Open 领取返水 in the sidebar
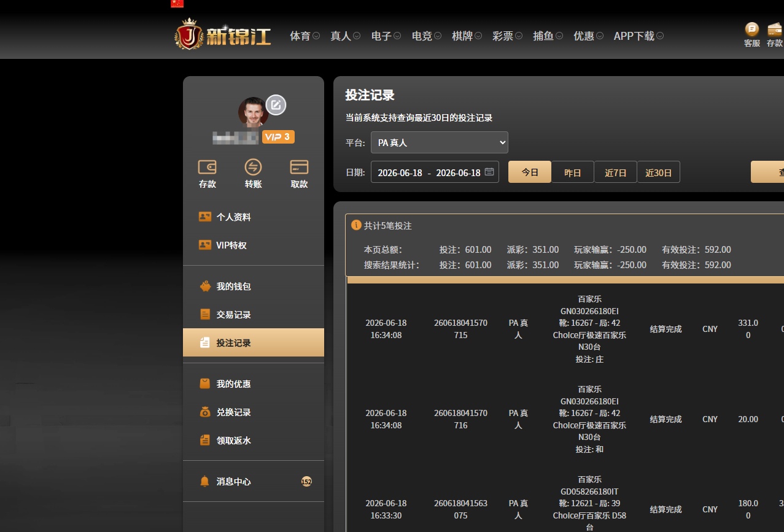 253,441
